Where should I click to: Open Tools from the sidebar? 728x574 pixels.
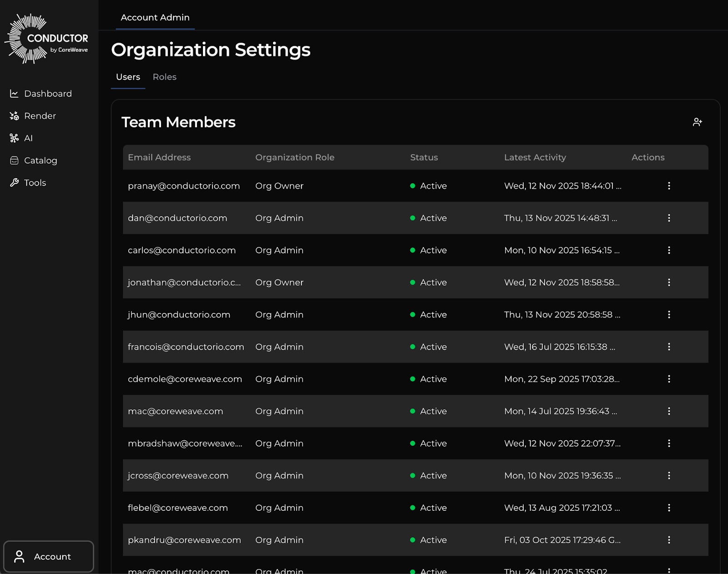pyautogui.click(x=35, y=183)
